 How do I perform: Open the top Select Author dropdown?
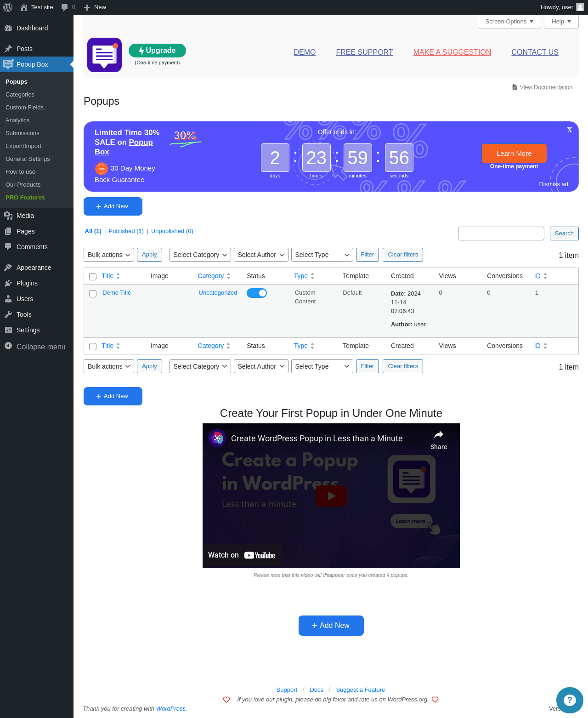coord(261,255)
